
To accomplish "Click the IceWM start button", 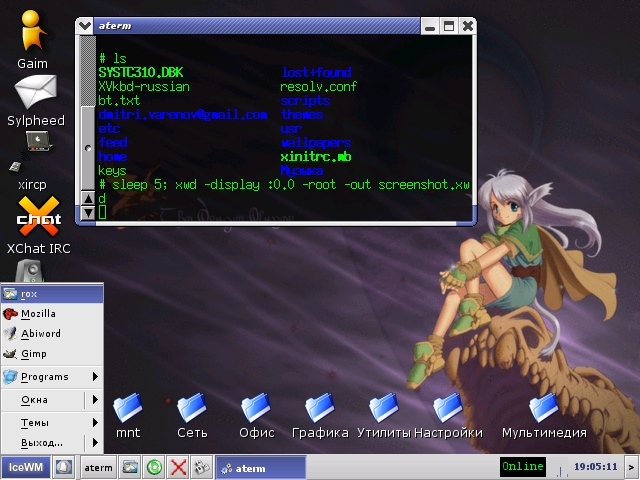I will [x=26, y=467].
